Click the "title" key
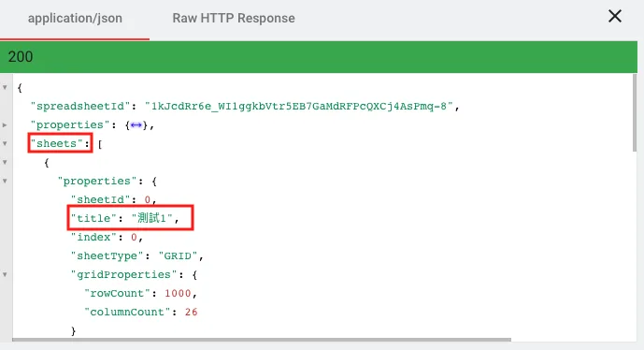Screen dimensions: 644x350 click(x=93, y=218)
